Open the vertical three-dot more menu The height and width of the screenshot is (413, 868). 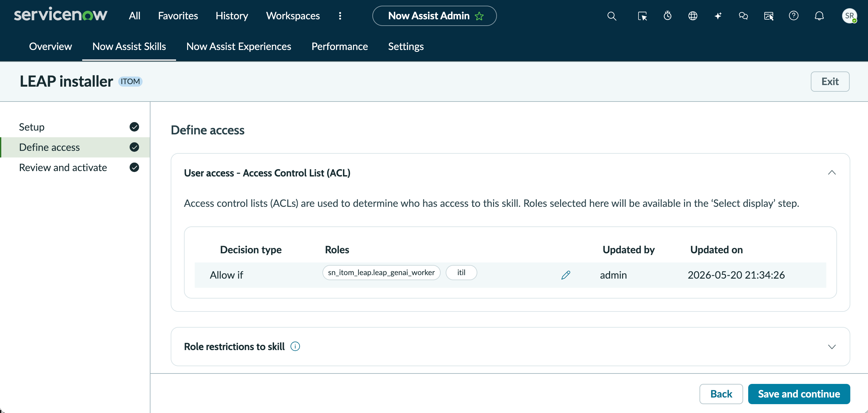pos(340,16)
